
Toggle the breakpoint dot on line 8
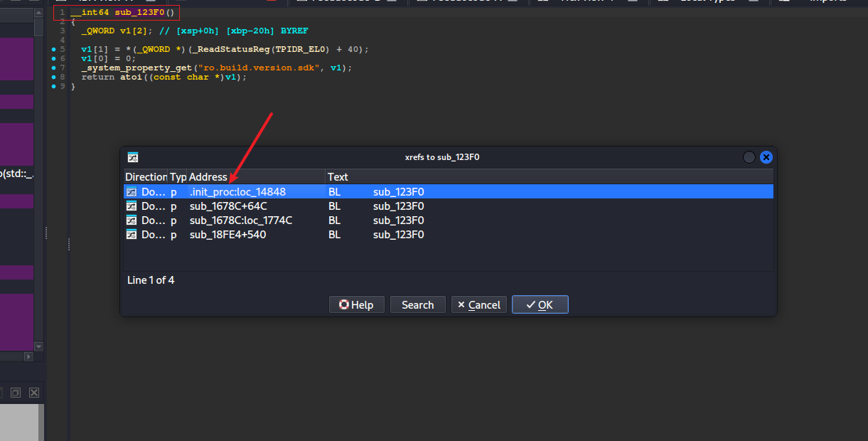point(53,77)
